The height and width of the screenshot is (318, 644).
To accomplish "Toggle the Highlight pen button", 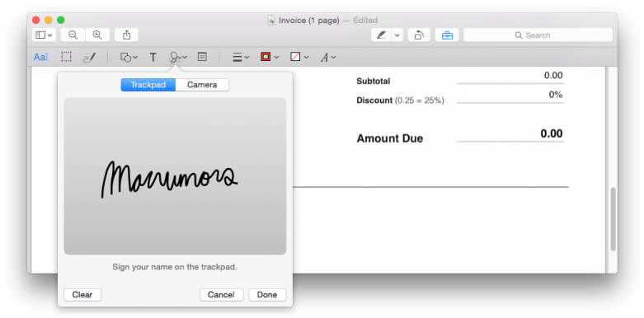I will coord(382,35).
